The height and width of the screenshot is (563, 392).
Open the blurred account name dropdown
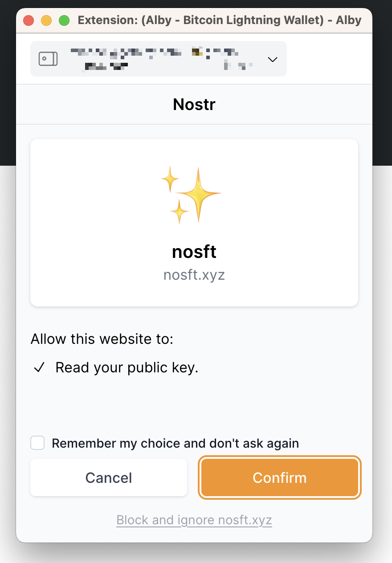click(x=160, y=59)
